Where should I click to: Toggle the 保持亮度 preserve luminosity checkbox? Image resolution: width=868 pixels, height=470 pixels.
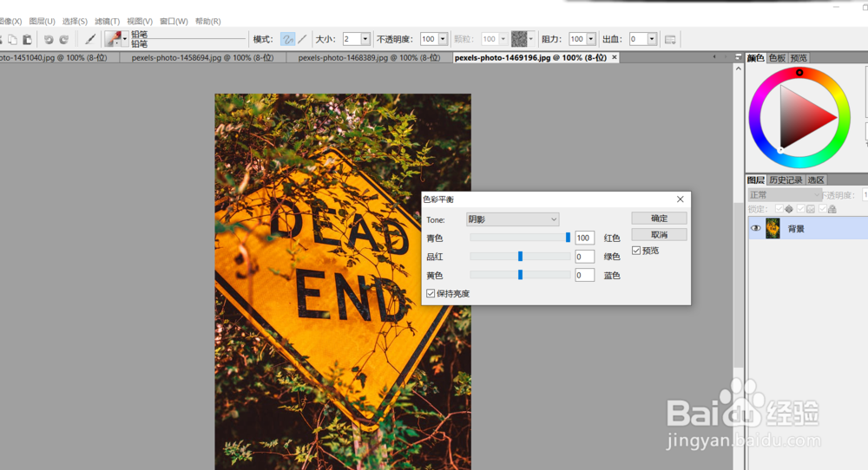431,293
